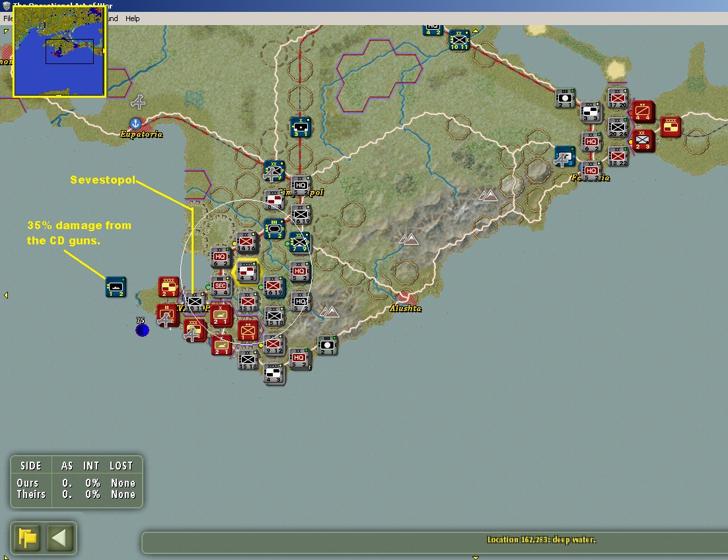This screenshot has width=728, height=560.
Task: Select the SEC 3-4 security regiment
Action: point(221,286)
